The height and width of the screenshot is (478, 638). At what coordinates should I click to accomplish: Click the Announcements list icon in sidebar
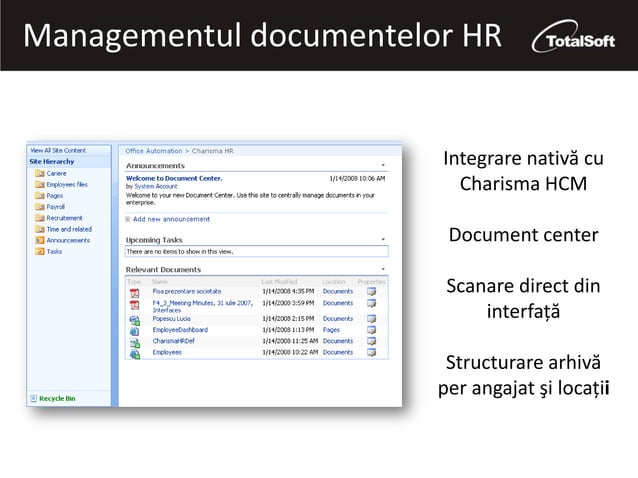tap(40, 241)
